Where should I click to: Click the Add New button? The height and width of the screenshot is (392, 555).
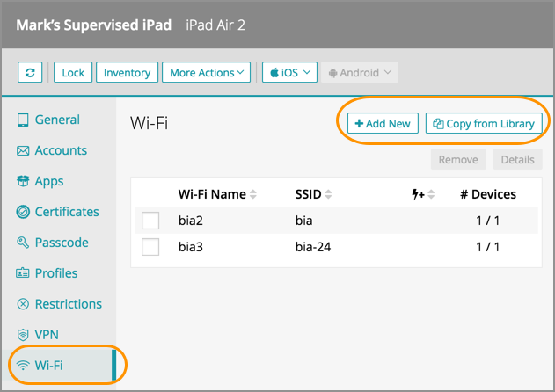point(383,124)
